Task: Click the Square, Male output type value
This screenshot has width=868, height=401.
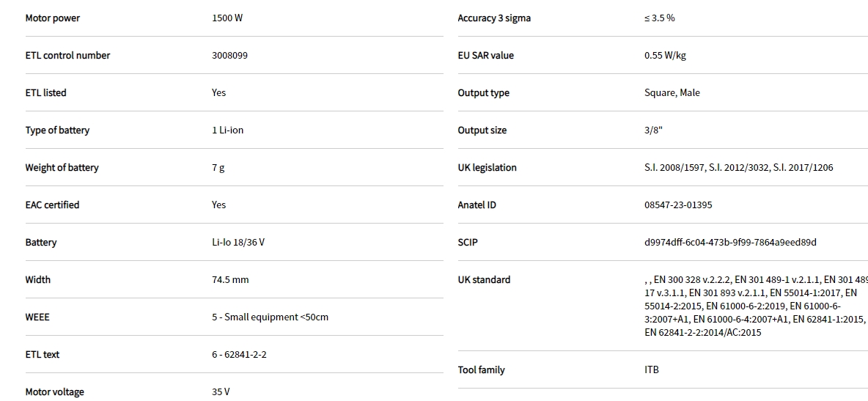Action: coord(672,93)
